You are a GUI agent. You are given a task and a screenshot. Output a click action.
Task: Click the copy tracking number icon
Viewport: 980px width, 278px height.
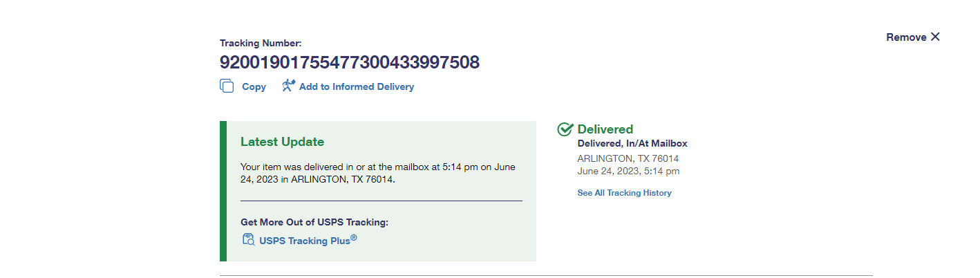227,86
